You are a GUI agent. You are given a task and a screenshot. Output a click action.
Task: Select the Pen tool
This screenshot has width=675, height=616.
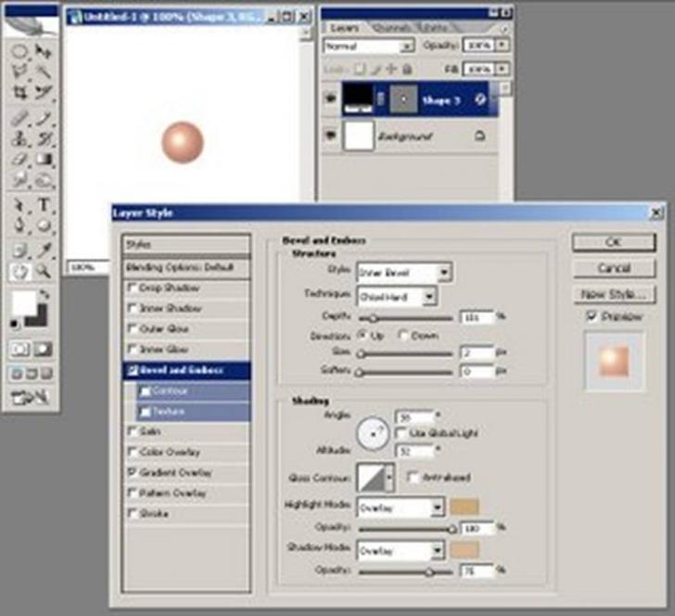19,225
